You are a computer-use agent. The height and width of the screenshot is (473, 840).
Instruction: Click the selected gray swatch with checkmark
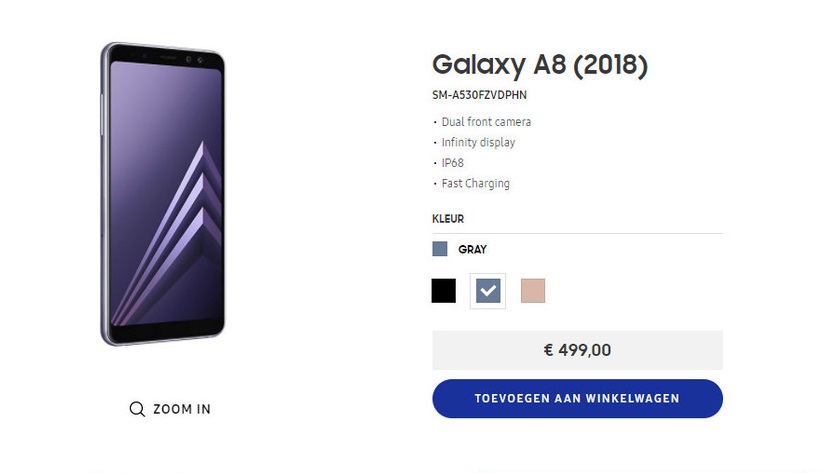tap(488, 291)
